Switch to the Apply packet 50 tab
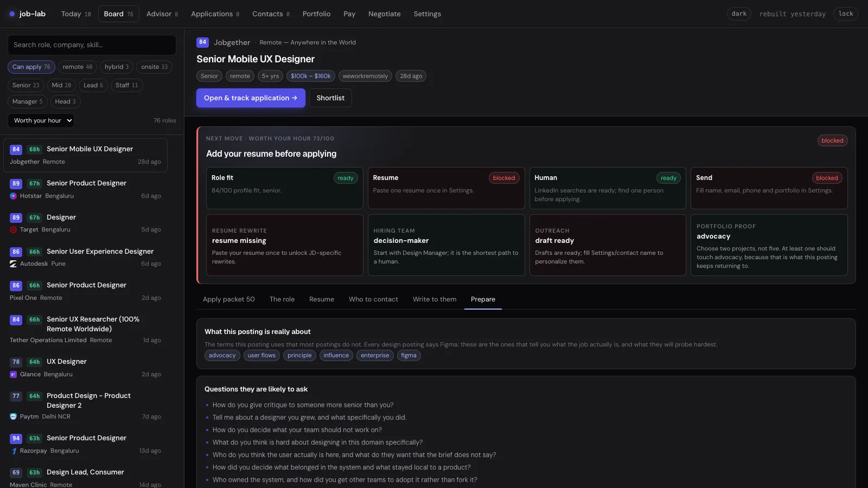 tap(229, 299)
